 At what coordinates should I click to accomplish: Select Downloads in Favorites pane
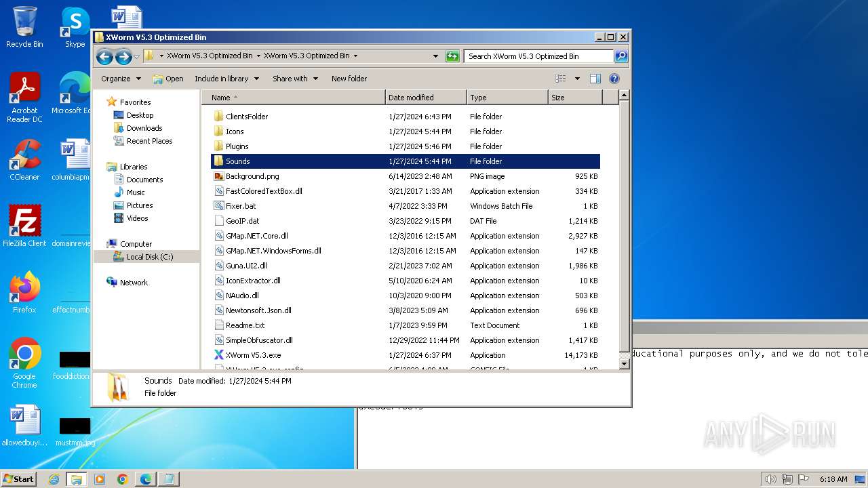(144, 128)
